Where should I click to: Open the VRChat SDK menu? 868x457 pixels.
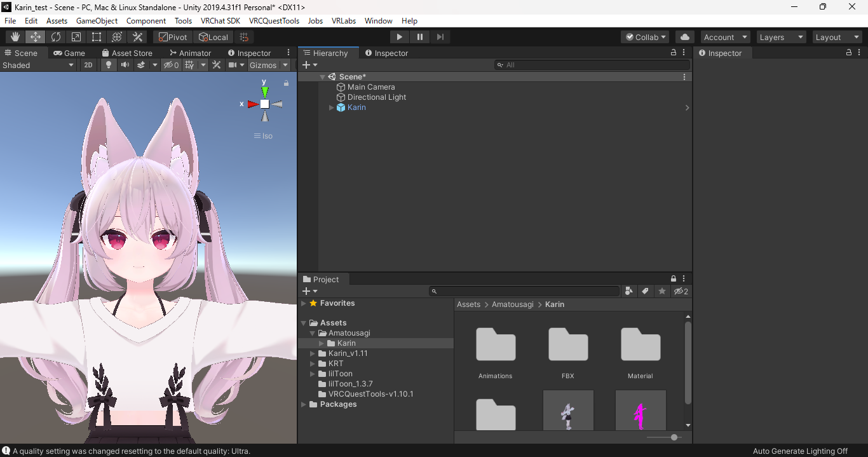click(x=220, y=20)
